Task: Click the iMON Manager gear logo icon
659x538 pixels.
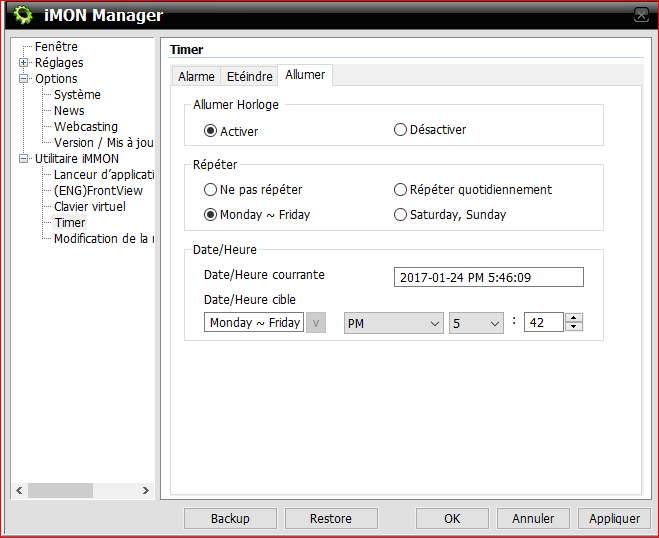Action: [23, 15]
